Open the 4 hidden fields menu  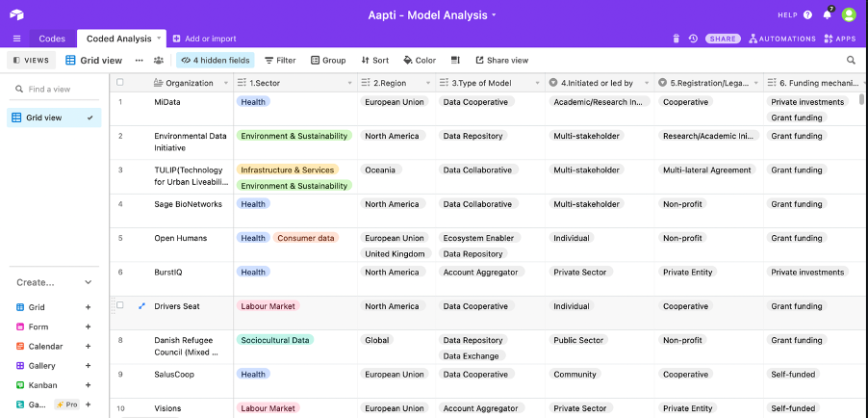pyautogui.click(x=216, y=61)
